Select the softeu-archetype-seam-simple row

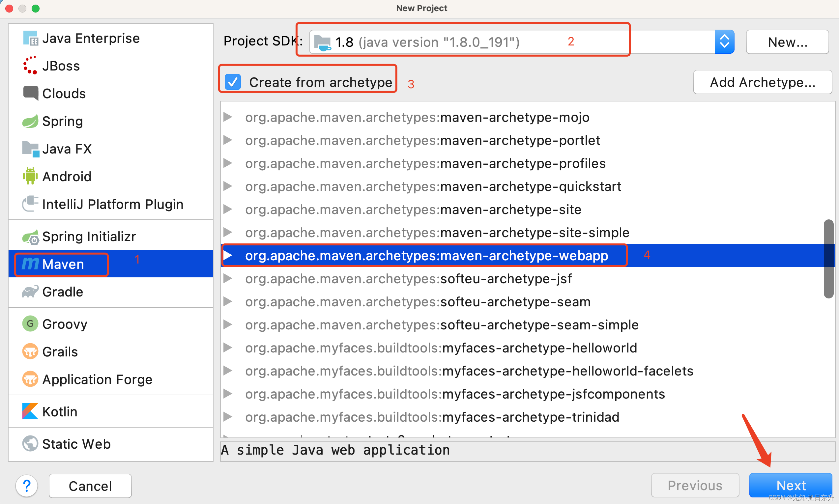pyautogui.click(x=528, y=325)
